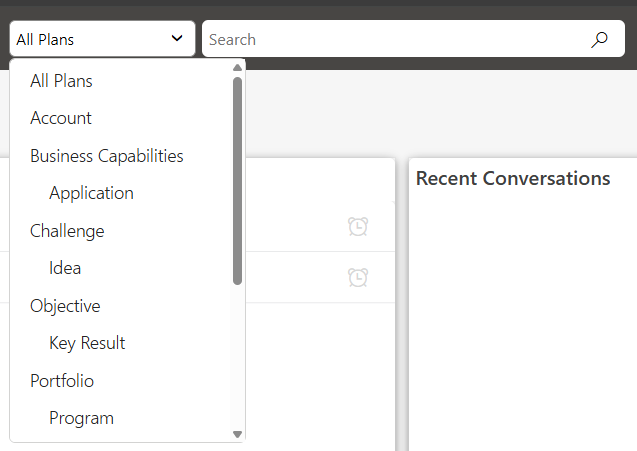
Task: Choose Challenge in the dropdown list
Action: [x=67, y=231]
